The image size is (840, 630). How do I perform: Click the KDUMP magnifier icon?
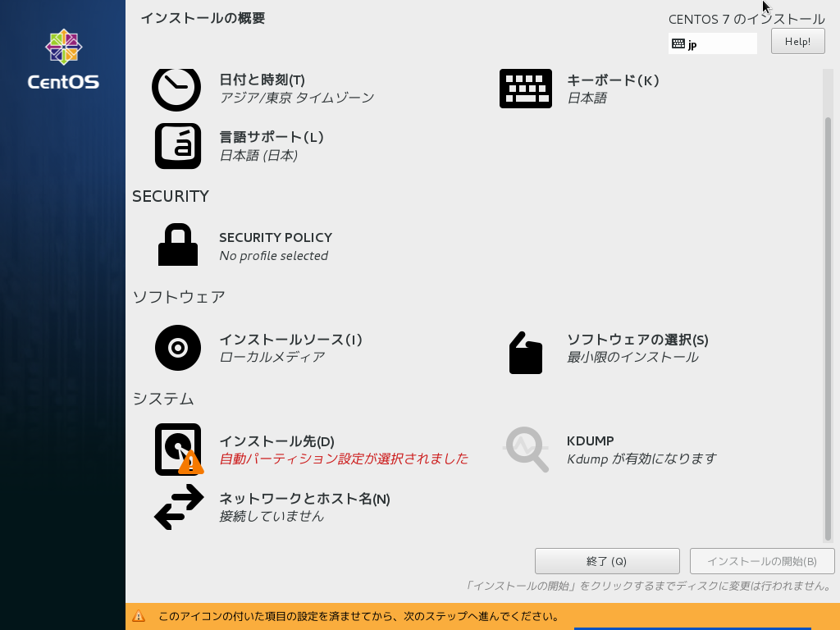pos(527,449)
